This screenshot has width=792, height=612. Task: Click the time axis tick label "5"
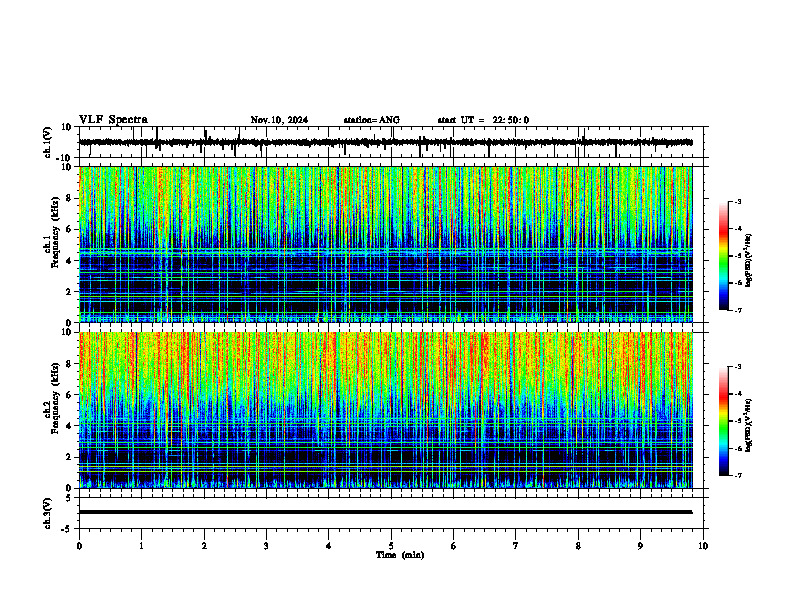pos(391,546)
